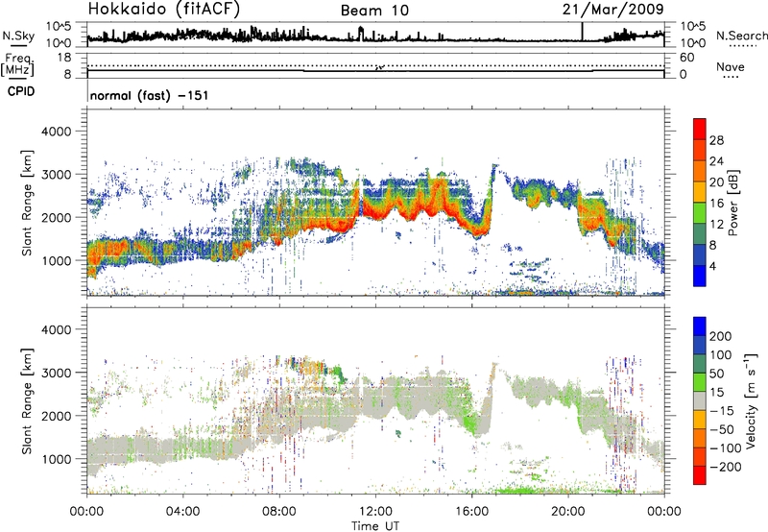This screenshot has width=768, height=532.
Task: Click the '-15' label on Velocity colorbar
Action: [x=722, y=411]
